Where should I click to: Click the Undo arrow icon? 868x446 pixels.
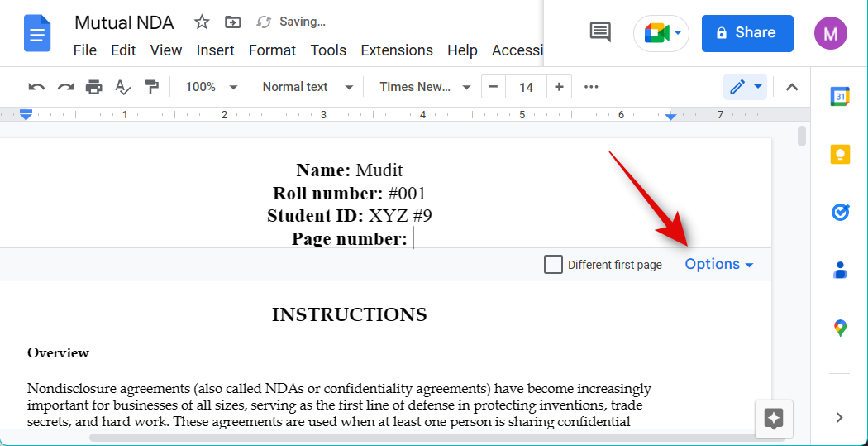tap(36, 87)
